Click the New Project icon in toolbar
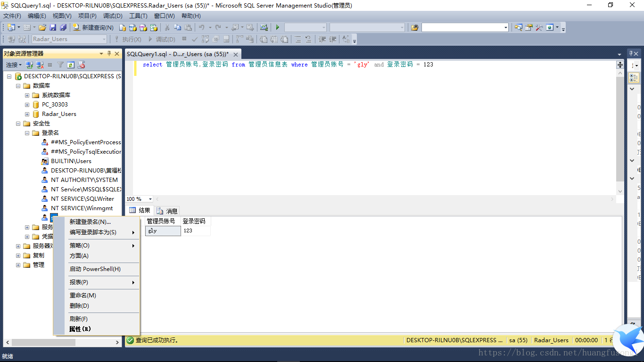This screenshot has height=362, width=644. (11, 27)
